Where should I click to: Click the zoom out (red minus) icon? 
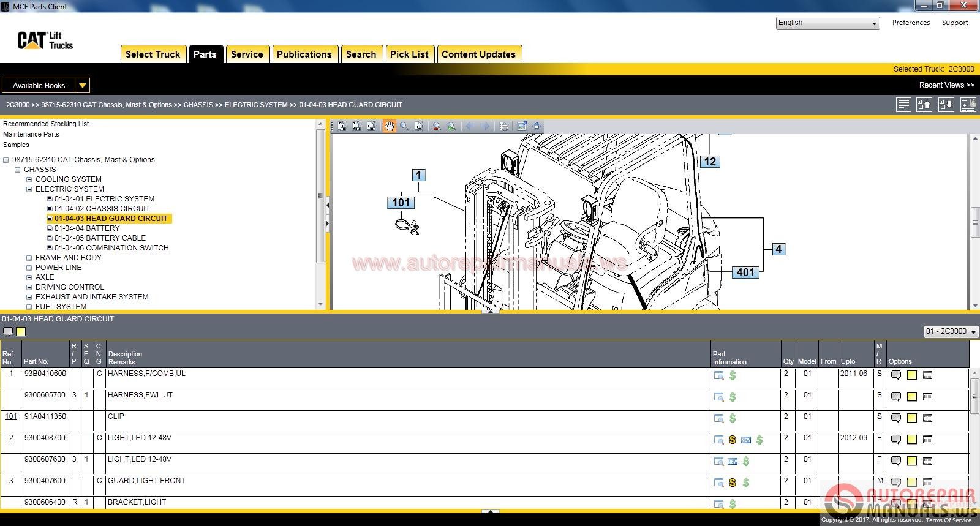pos(437,126)
